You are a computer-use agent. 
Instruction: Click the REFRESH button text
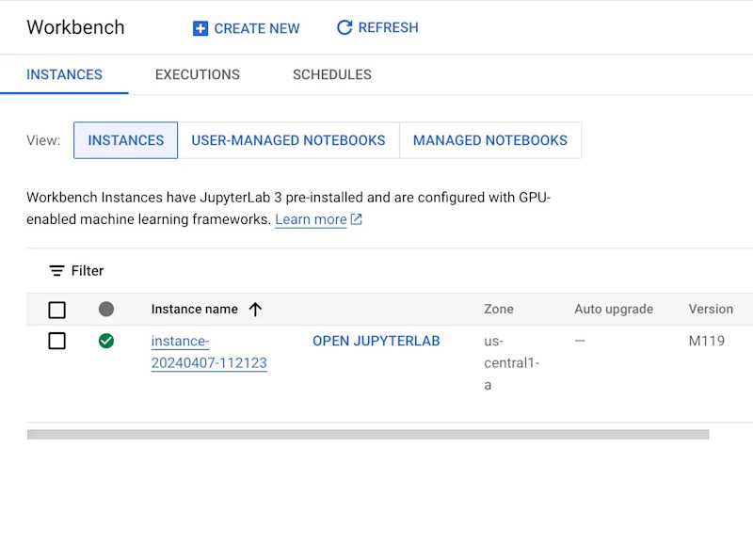click(x=389, y=27)
